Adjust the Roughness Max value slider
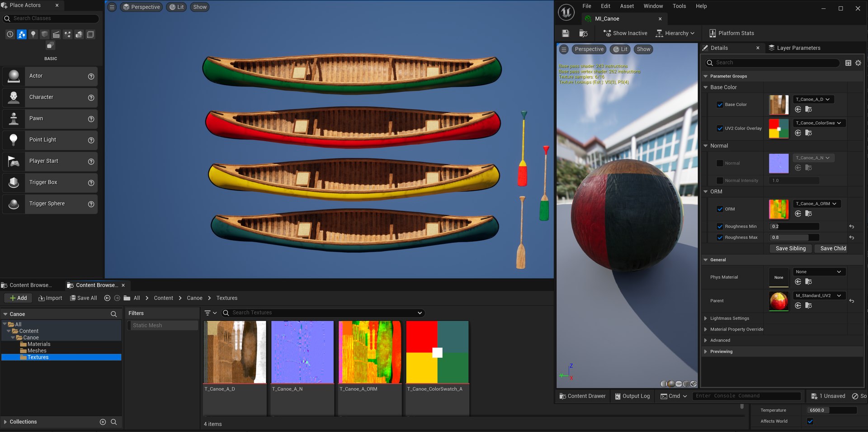Viewport: 868px width, 432px height. point(794,237)
